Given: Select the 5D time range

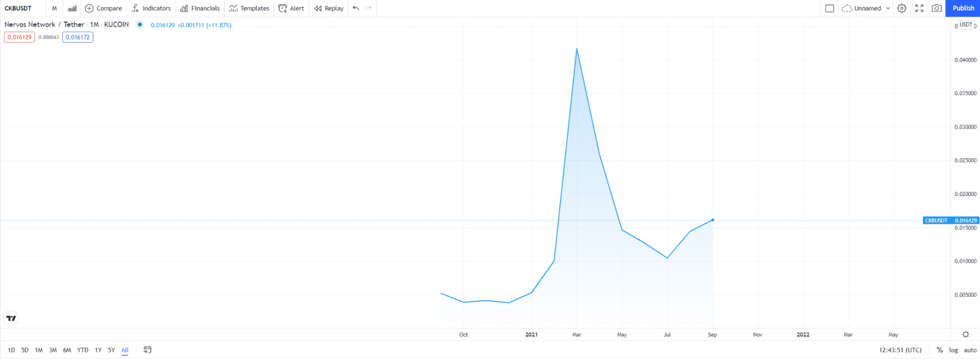Looking at the screenshot, I should pos(25,350).
